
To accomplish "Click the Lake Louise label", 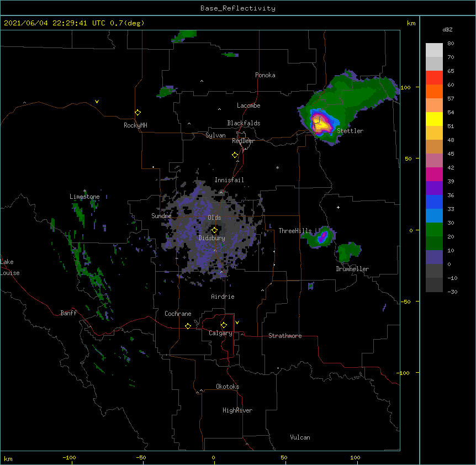I will pyautogui.click(x=10, y=267).
